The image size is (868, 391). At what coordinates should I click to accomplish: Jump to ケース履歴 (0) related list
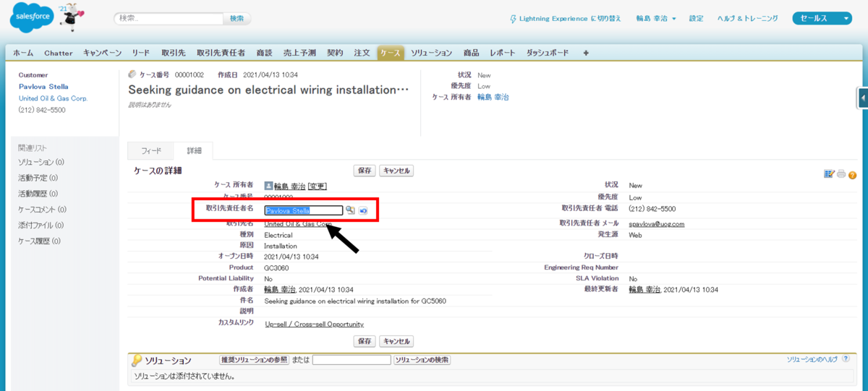40,241
